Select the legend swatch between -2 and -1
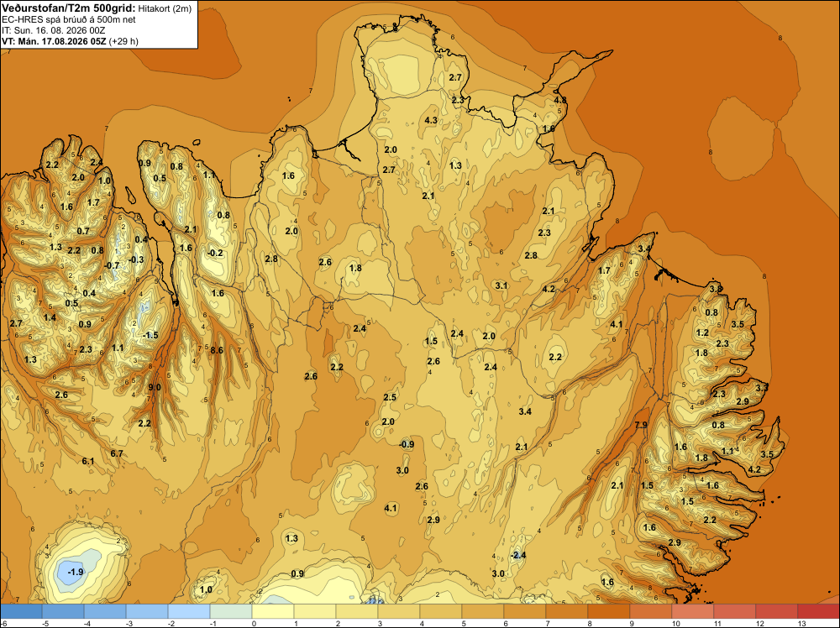The height and width of the screenshot is (628, 840). (x=188, y=611)
